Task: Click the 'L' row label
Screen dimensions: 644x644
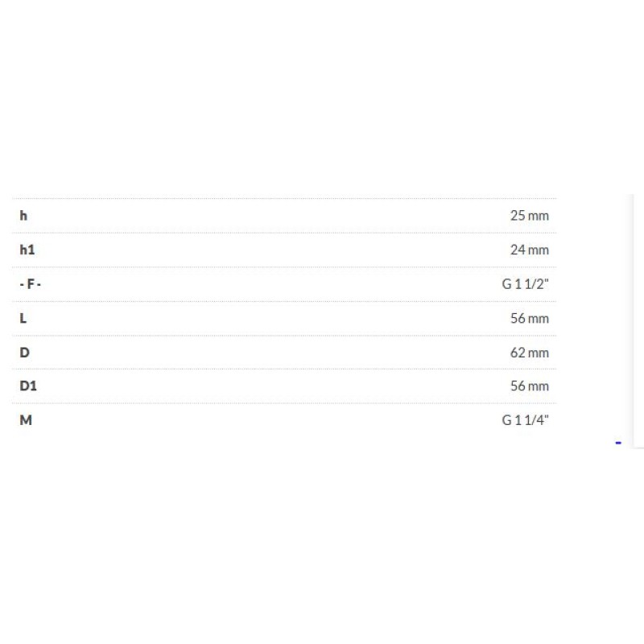Action: (23, 318)
